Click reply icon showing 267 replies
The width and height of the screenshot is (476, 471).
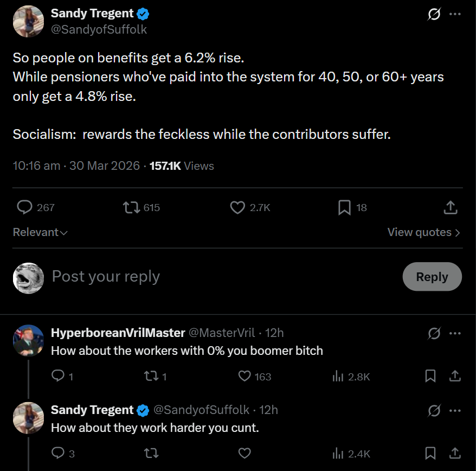(x=24, y=207)
